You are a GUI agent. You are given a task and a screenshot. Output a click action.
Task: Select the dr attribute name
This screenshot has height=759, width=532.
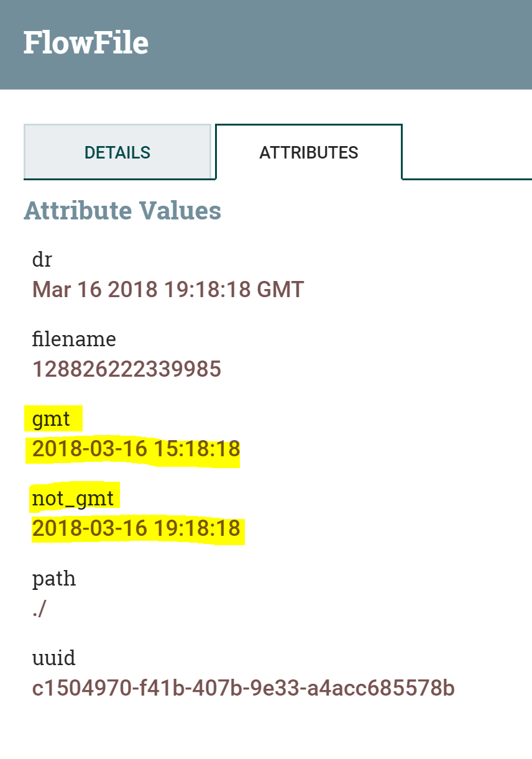tap(42, 259)
